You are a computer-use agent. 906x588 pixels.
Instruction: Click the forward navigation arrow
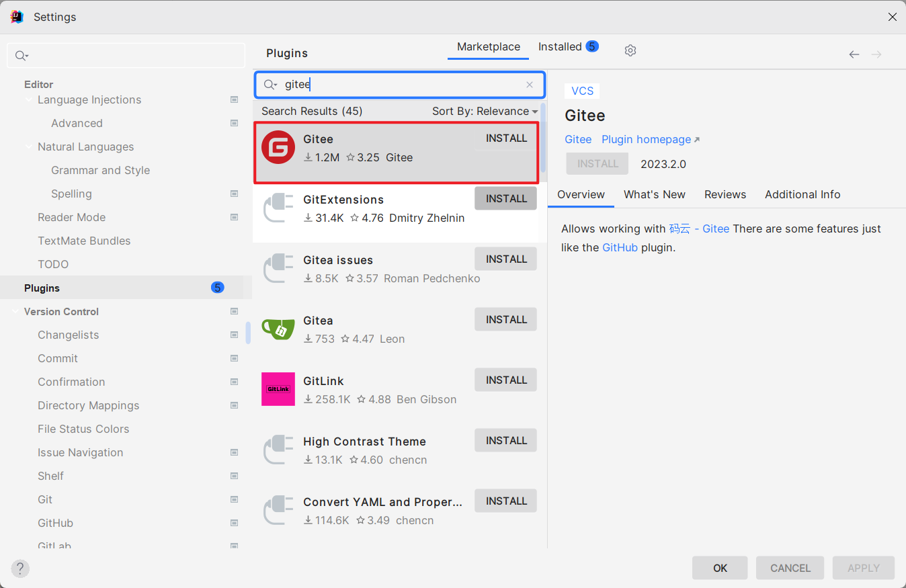pyautogui.click(x=876, y=54)
